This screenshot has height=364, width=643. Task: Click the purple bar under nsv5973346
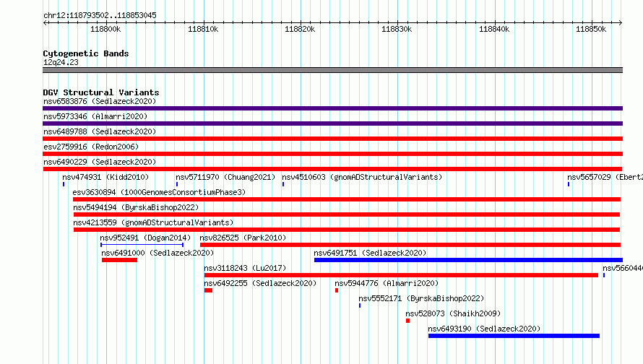[x=332, y=123]
